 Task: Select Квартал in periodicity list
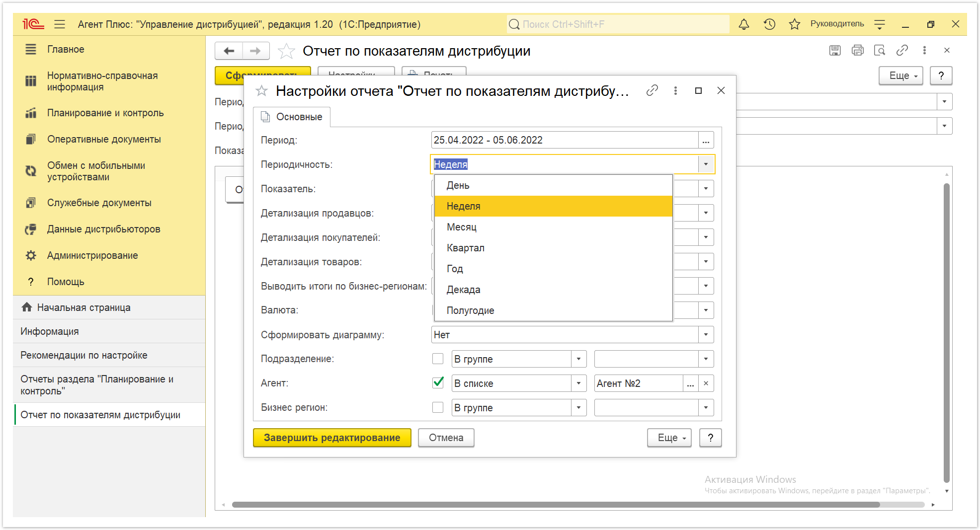pyautogui.click(x=553, y=248)
